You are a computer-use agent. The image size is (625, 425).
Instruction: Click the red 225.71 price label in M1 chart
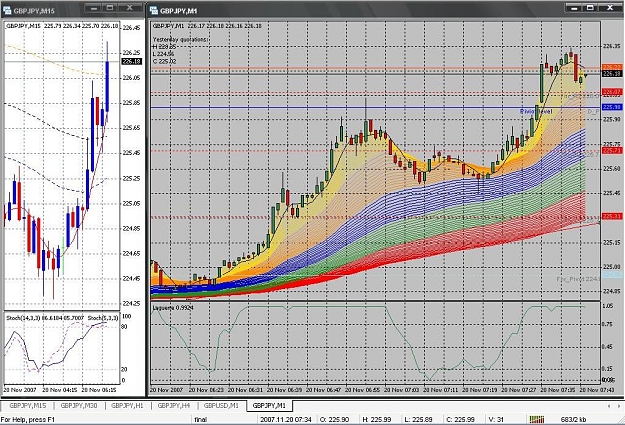(x=612, y=150)
